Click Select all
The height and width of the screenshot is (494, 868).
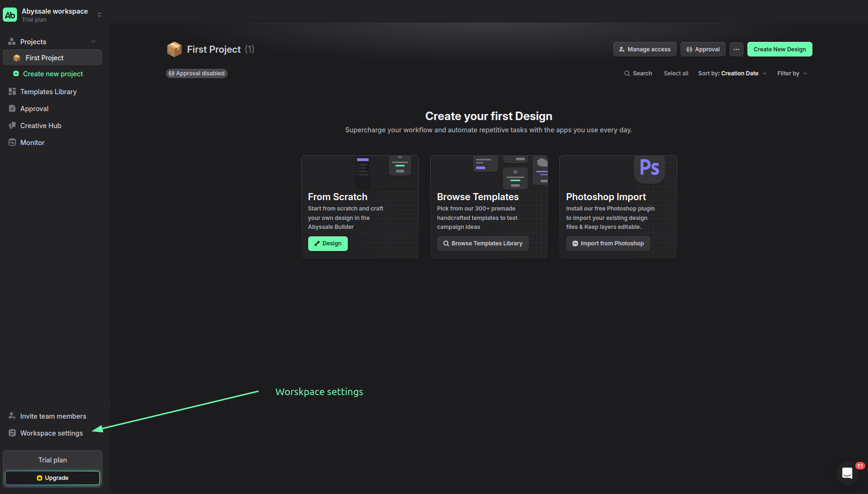click(676, 73)
